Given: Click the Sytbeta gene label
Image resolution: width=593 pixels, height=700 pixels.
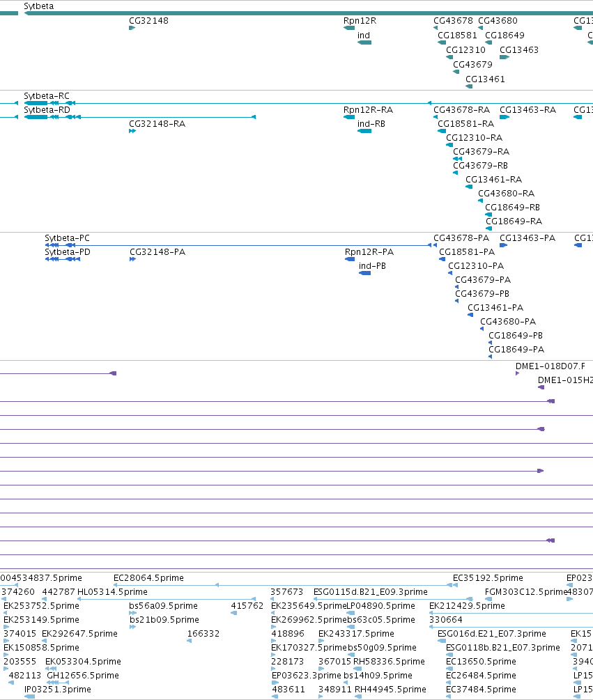Looking at the screenshot, I should coord(39,6).
